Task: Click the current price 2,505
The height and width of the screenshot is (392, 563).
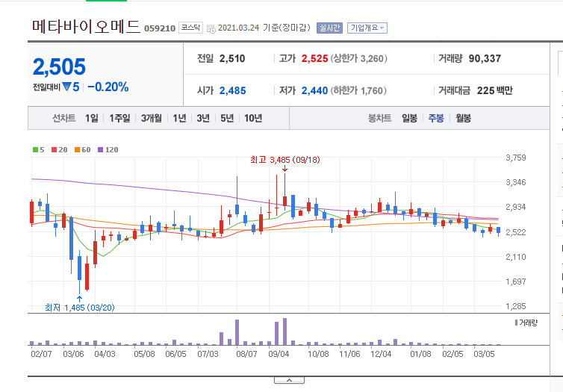Action: click(x=59, y=66)
